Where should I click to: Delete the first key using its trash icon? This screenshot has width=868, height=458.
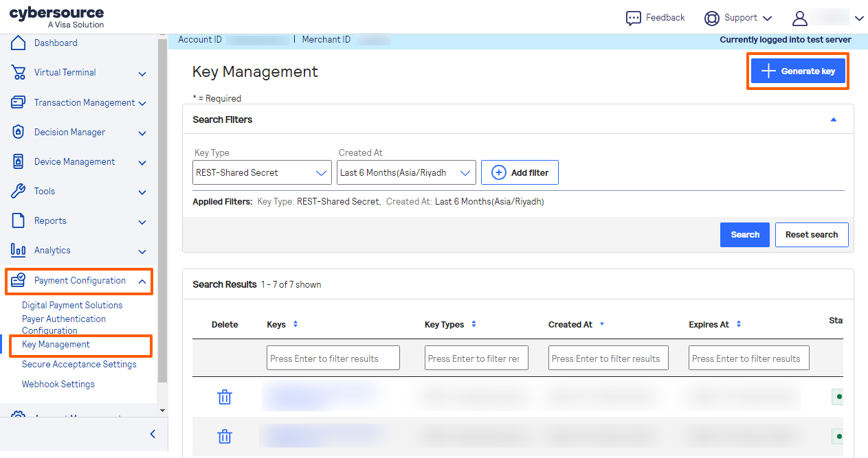point(224,397)
